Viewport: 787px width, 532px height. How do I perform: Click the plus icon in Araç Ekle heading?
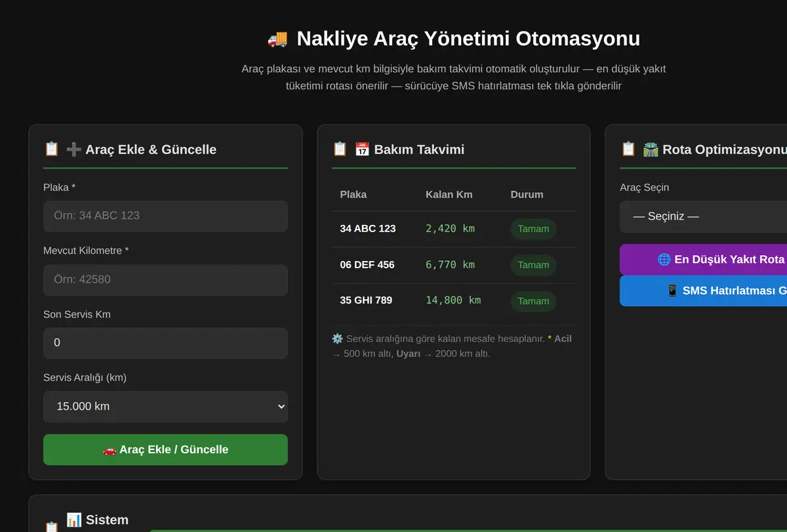[74, 150]
